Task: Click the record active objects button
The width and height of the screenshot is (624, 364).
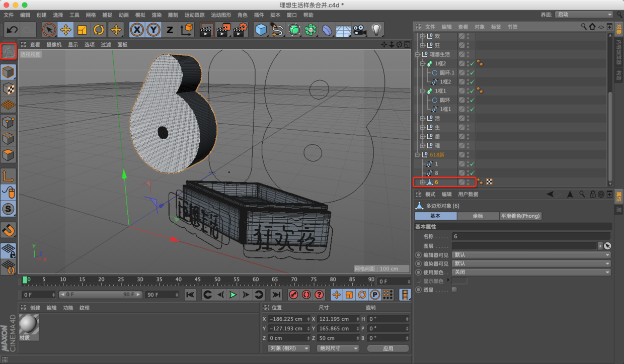Action: pyautogui.click(x=294, y=295)
